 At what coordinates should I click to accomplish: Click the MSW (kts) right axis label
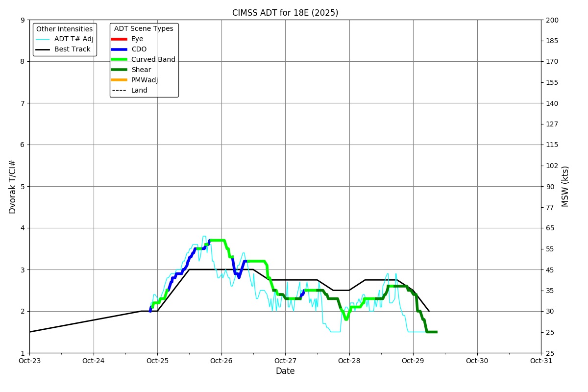click(565, 187)
